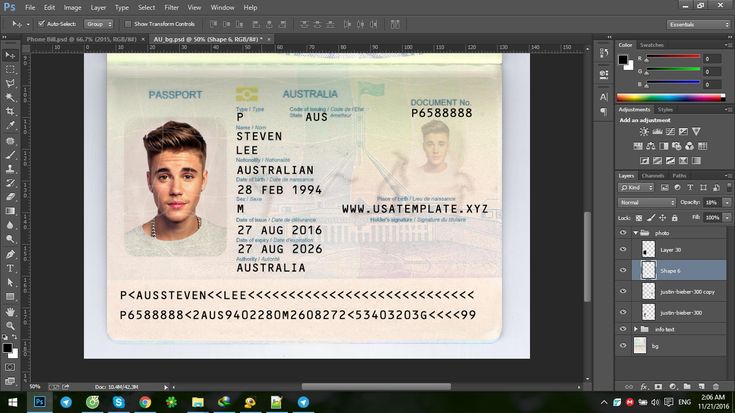
Task: Select the Lasso tool
Action: [x=10, y=83]
